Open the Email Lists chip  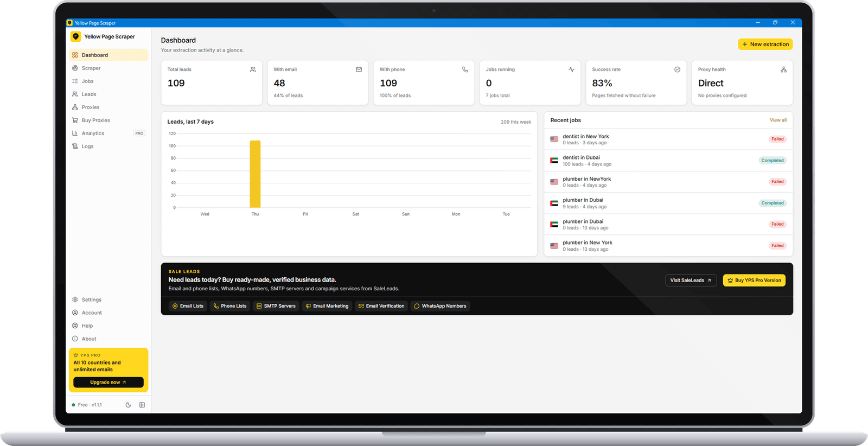pyautogui.click(x=188, y=306)
